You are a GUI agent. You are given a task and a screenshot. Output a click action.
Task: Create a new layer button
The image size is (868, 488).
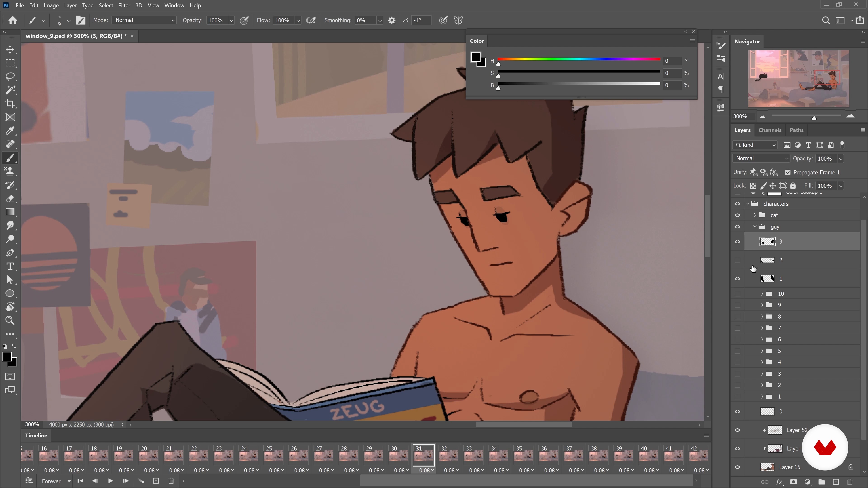(x=836, y=482)
